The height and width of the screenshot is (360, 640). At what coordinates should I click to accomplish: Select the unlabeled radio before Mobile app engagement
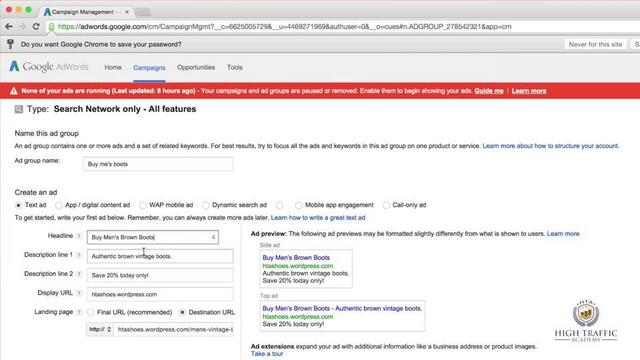280,205
